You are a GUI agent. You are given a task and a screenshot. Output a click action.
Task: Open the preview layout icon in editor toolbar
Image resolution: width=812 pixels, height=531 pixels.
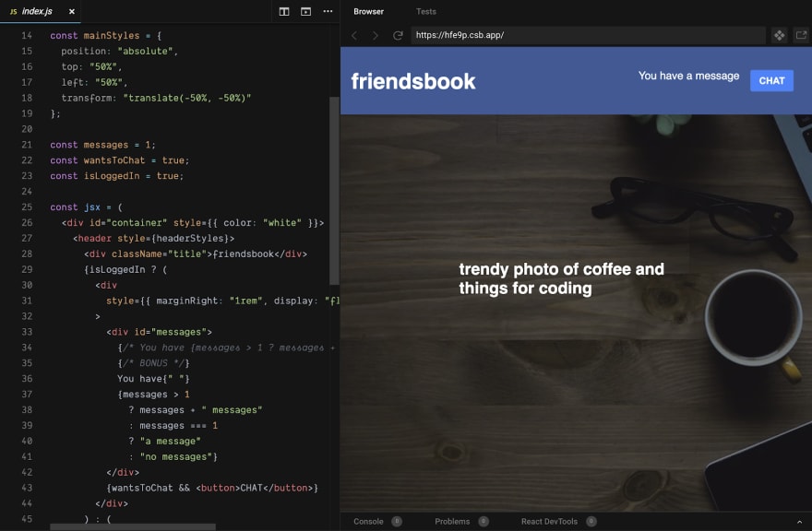coord(306,11)
